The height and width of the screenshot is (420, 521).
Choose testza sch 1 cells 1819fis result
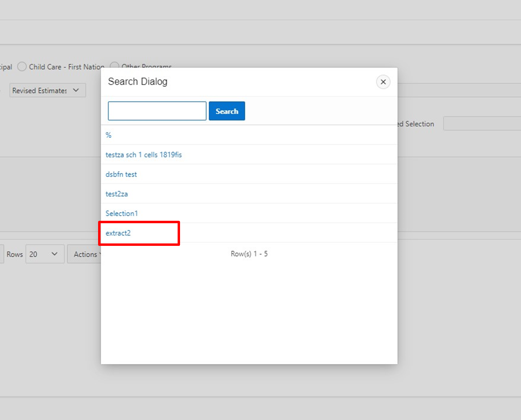[x=143, y=155]
